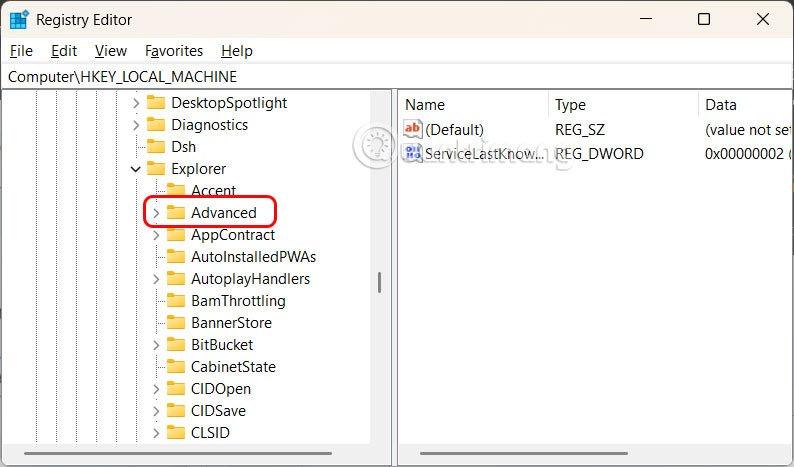This screenshot has width=794, height=467.
Task: Collapse the Explorer key
Action: click(x=136, y=169)
